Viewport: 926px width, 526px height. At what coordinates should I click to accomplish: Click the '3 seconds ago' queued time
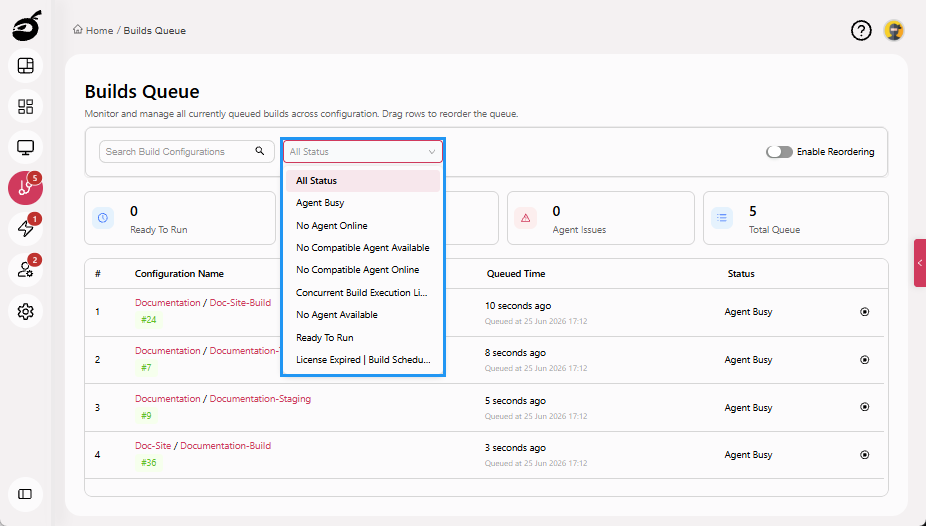pos(515,448)
